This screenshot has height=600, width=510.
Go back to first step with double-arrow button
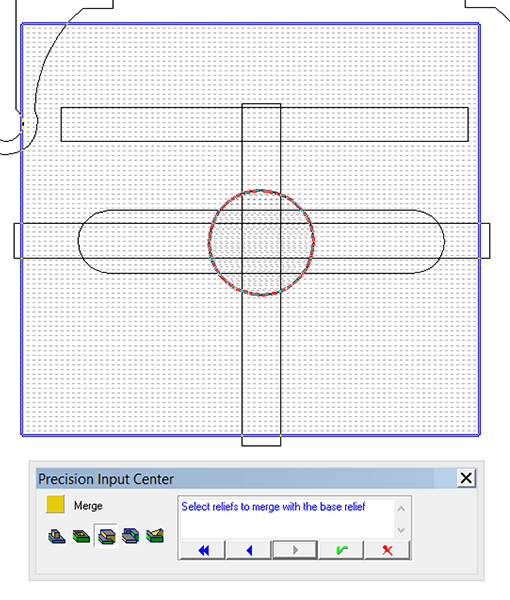pyautogui.click(x=203, y=550)
